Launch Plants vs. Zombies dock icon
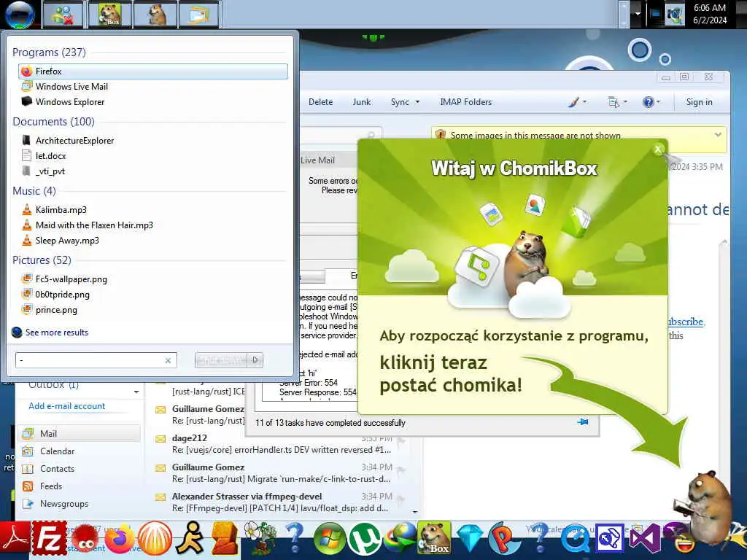Viewport: 747px width, 560px height. [x=260, y=538]
